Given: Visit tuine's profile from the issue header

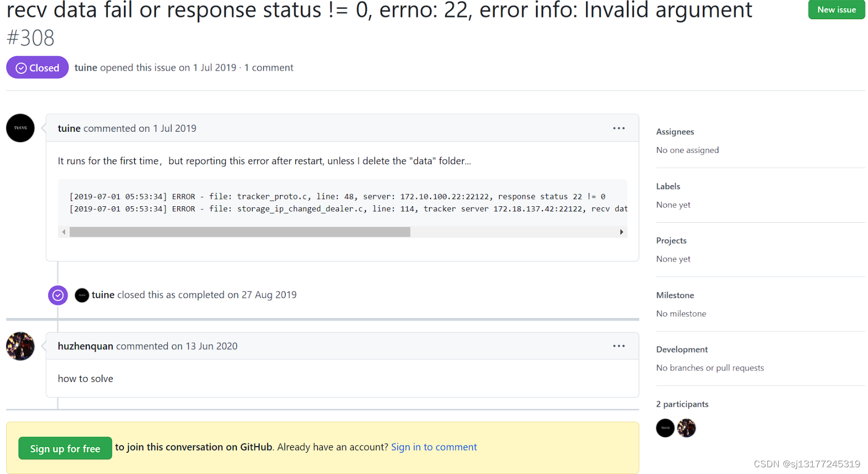Looking at the screenshot, I should [86, 67].
